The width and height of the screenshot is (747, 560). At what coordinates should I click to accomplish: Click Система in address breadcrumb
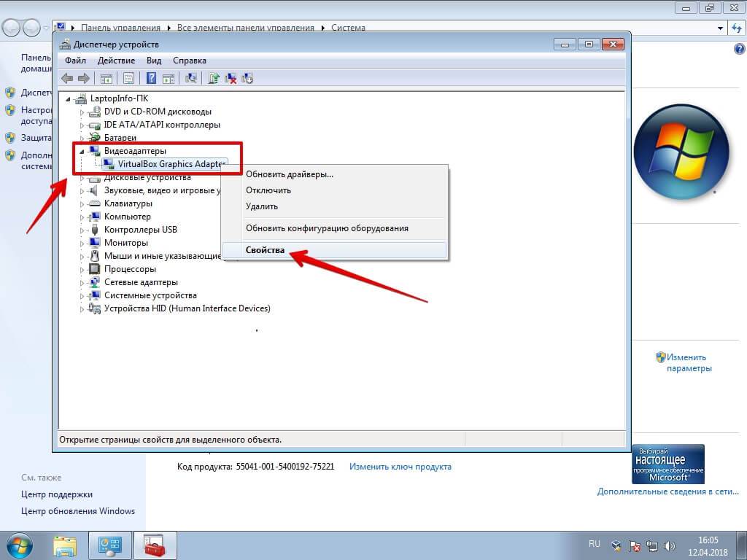[x=348, y=28]
